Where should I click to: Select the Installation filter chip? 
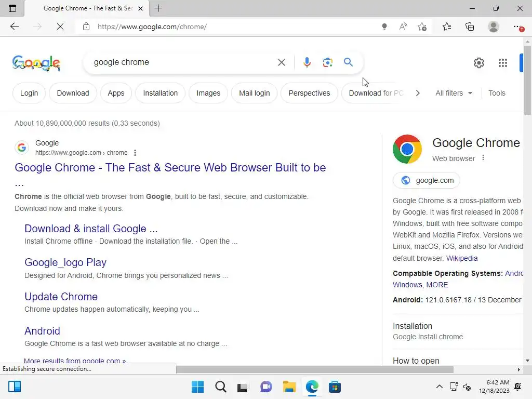tap(160, 93)
